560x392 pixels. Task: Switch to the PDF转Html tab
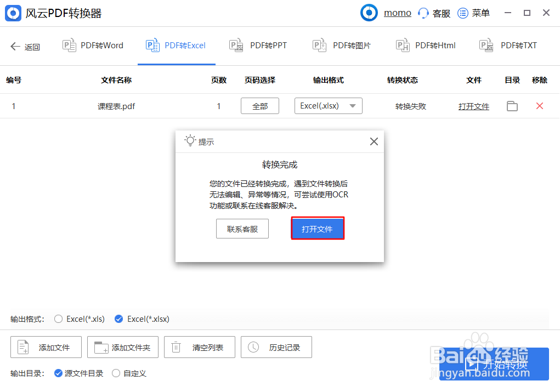(426, 46)
